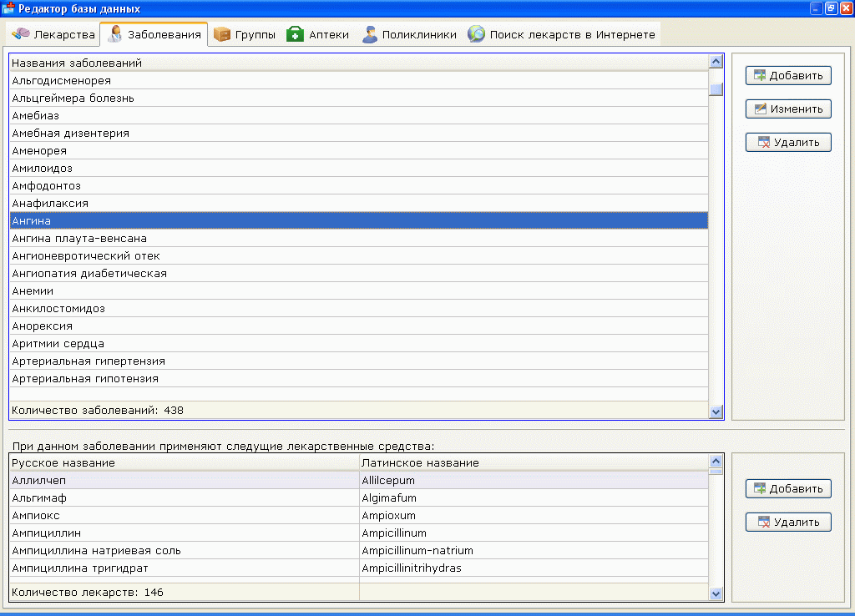Select the medicine Ампициллин
The width and height of the screenshot is (855, 616).
click(x=185, y=533)
